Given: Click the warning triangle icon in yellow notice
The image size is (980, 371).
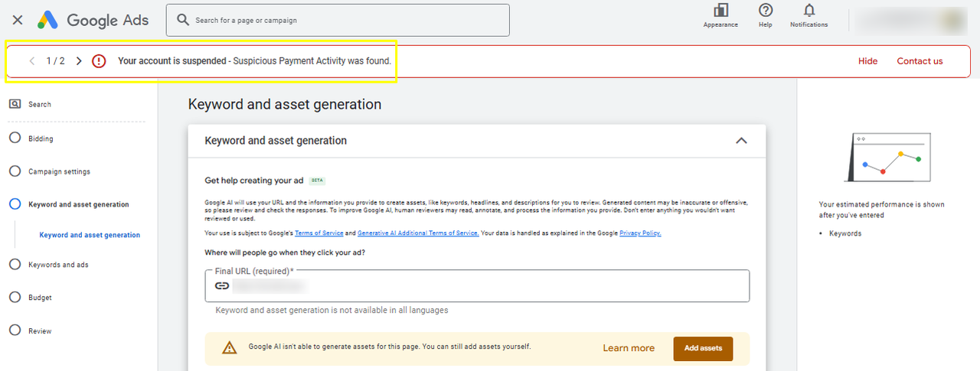Looking at the screenshot, I should click(x=230, y=348).
